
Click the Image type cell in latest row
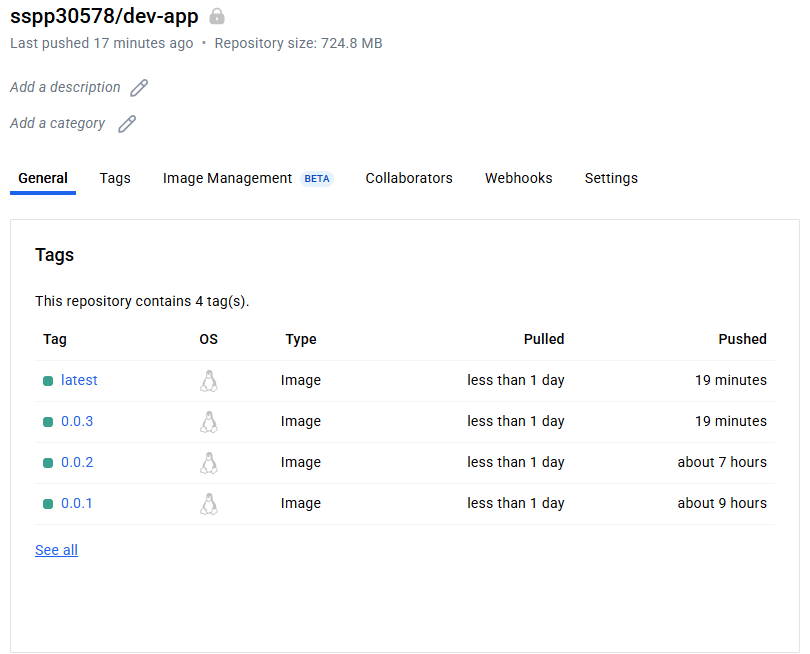(301, 380)
